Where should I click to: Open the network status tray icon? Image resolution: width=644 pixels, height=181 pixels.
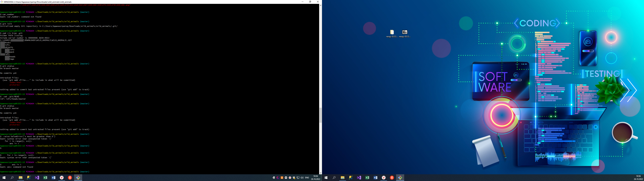[298, 178]
